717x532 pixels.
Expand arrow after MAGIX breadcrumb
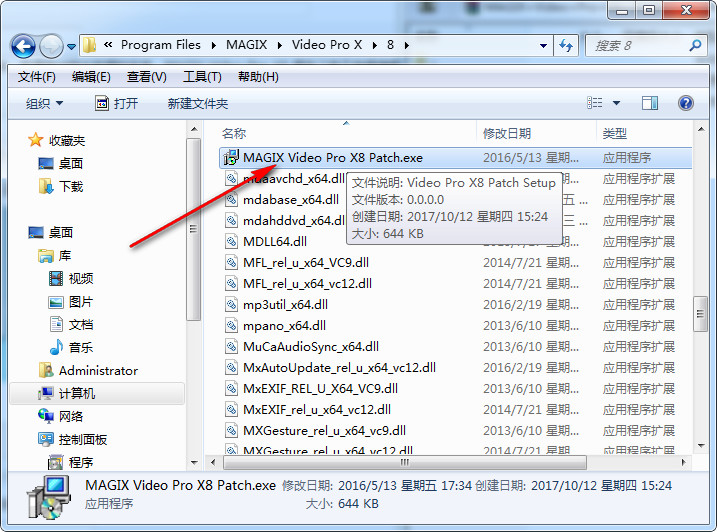tap(280, 45)
